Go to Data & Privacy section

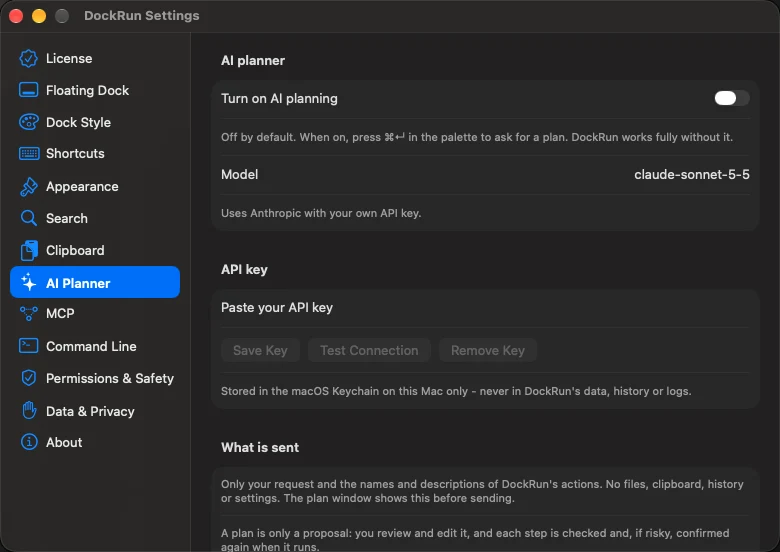point(90,411)
